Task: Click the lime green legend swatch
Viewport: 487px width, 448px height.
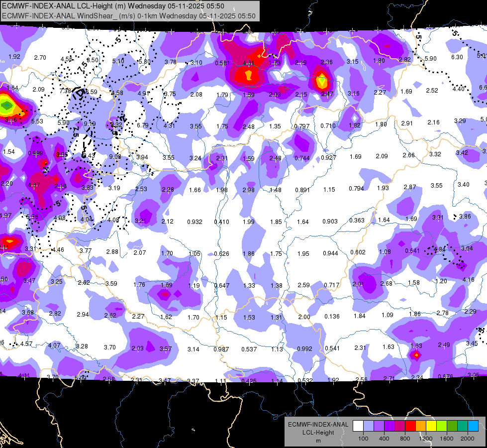Action: pyautogui.click(x=442, y=426)
